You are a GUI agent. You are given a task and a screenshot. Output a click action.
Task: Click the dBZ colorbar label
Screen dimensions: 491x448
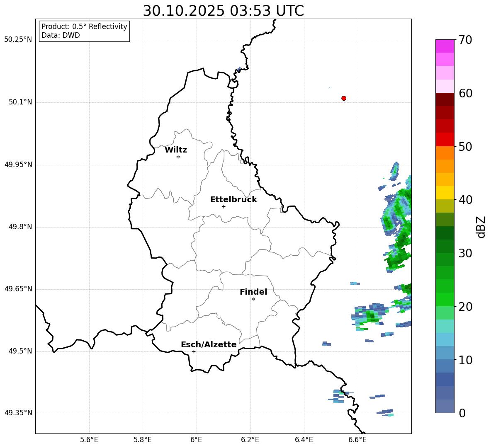click(481, 227)
